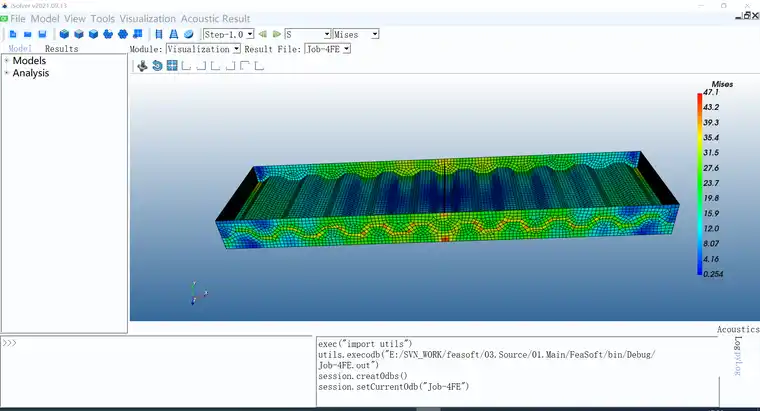Click the third blue cube icon in toolbar

[94, 34]
